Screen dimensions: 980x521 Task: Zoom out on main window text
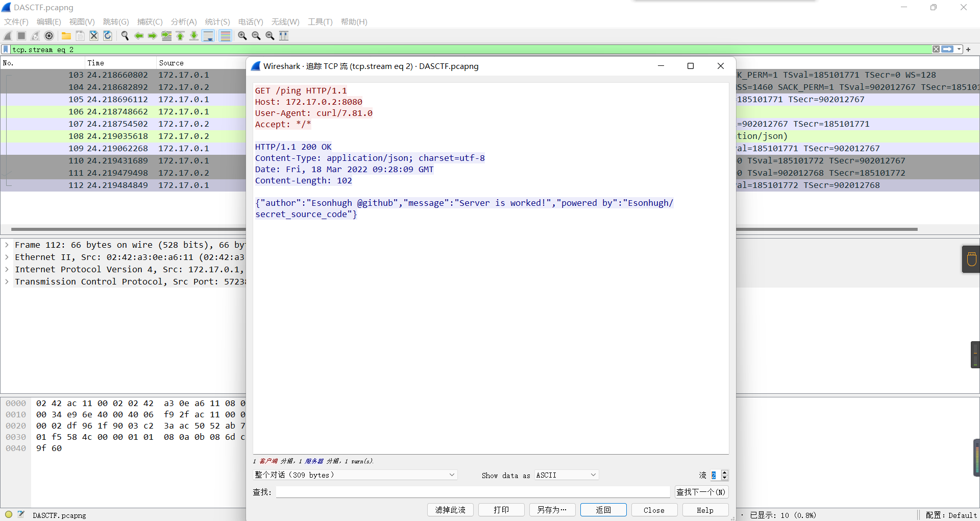coord(256,36)
